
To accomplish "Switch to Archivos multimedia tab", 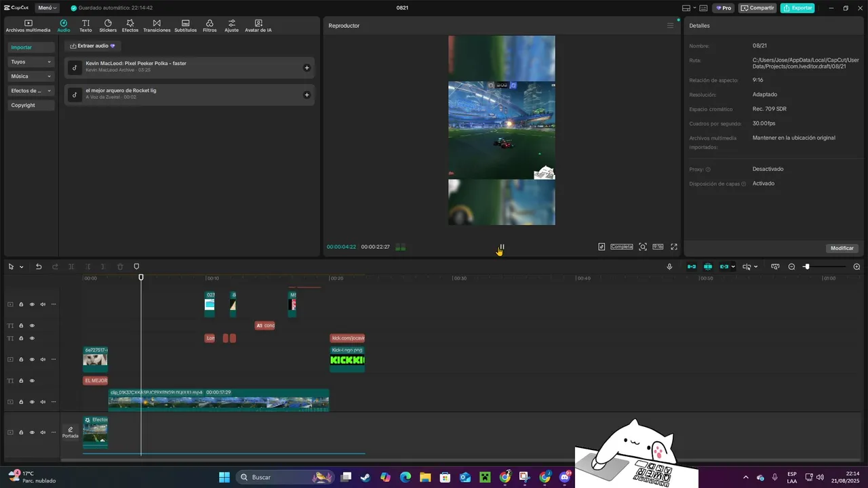I will coord(28,26).
